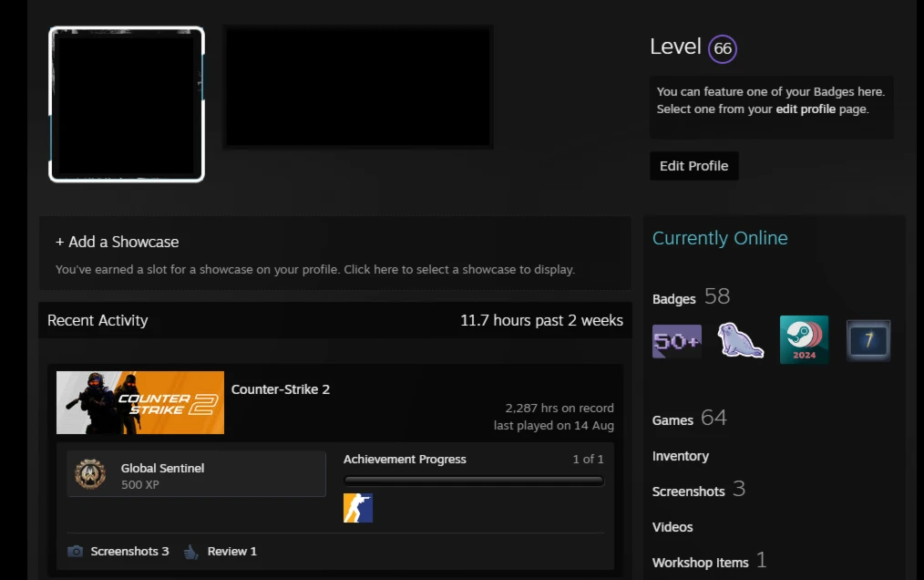Click the camera icon beside Screenshots 3
The image size is (924, 580).
[75, 551]
